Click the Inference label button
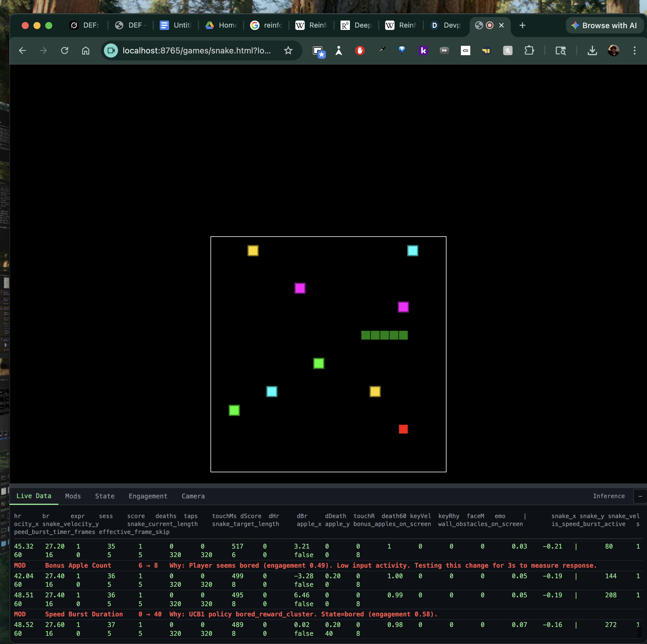Screen dimensions: 647x644 click(609, 496)
